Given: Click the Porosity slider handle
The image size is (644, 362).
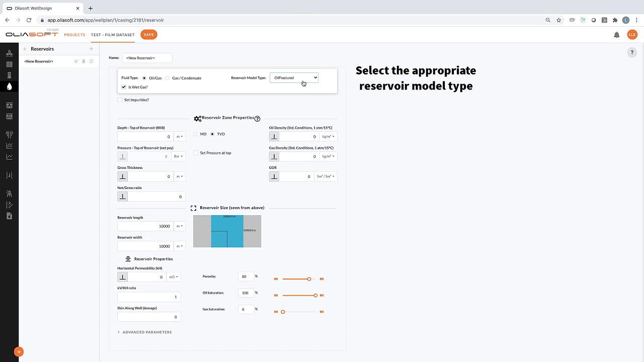Looking at the screenshot, I should tap(309, 279).
